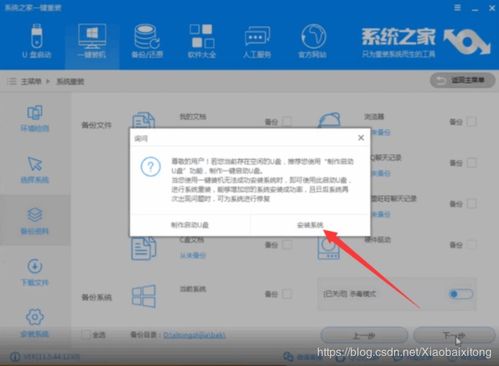Click 系统重装 in the breadcrumb
The image size is (499, 366).
click(x=70, y=82)
